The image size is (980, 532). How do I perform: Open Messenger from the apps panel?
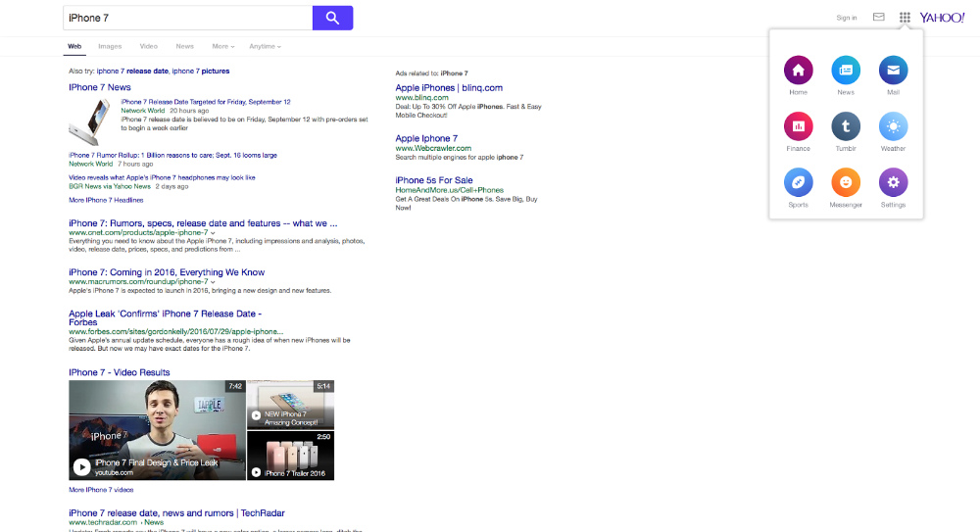tap(846, 182)
